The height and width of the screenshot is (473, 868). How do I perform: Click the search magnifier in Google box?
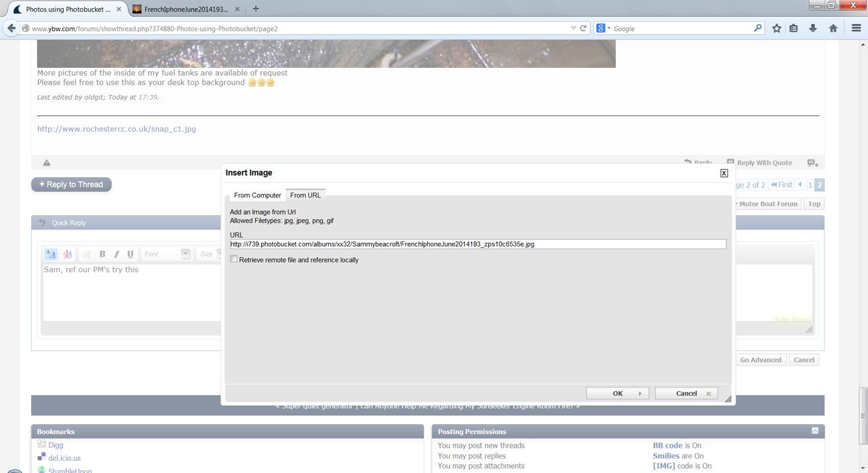tap(758, 29)
